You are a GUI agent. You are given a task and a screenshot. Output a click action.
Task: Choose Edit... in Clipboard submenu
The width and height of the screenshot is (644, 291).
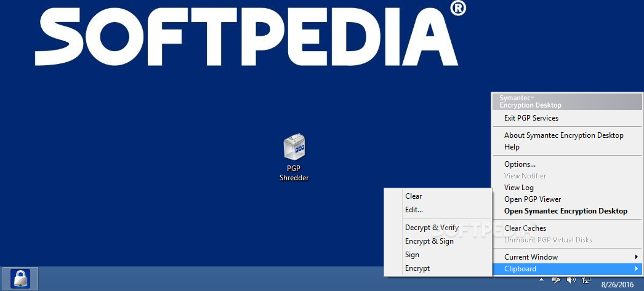pyautogui.click(x=438, y=210)
